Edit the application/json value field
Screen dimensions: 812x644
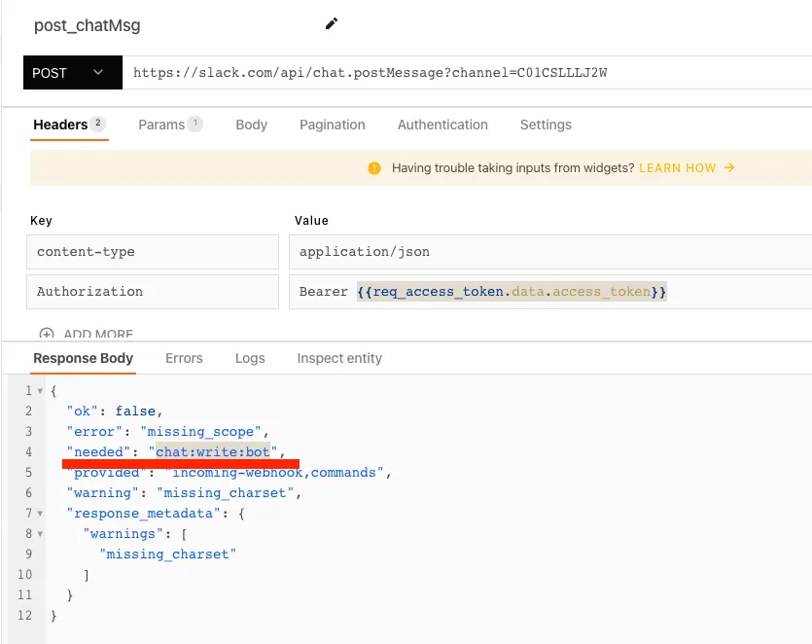549,252
